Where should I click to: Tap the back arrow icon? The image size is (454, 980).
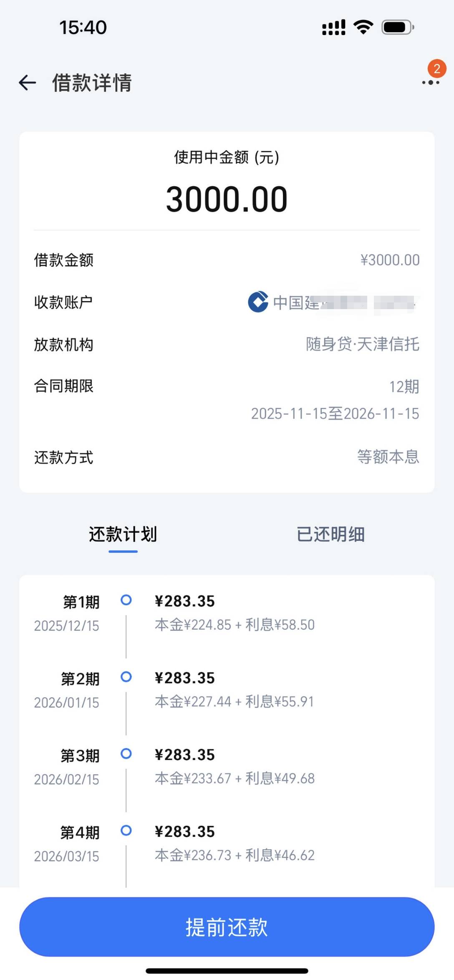pos(28,83)
